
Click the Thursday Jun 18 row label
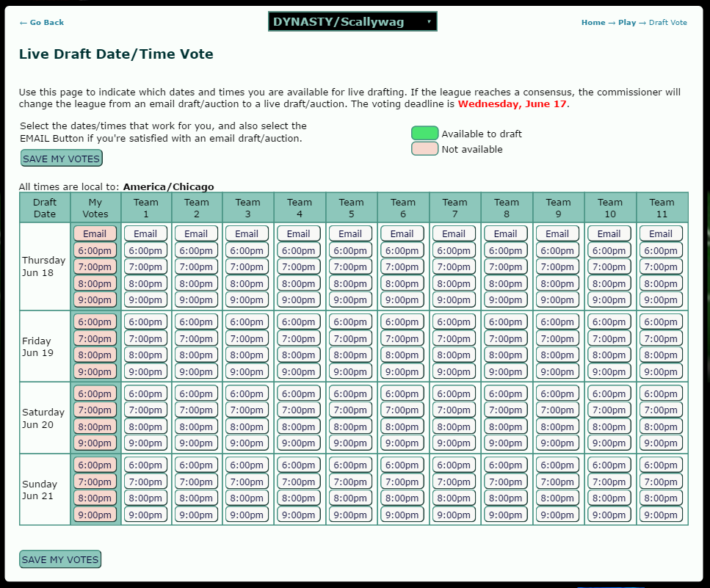44,266
